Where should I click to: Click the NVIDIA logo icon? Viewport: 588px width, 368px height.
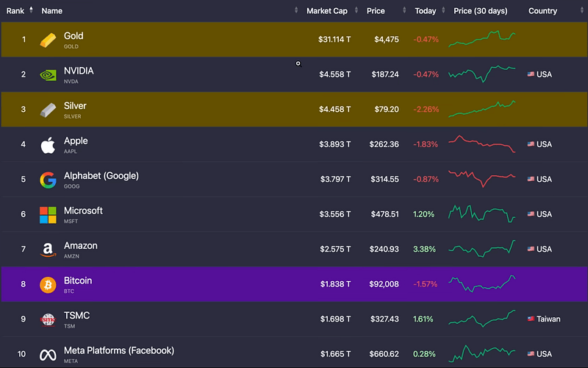click(x=48, y=75)
